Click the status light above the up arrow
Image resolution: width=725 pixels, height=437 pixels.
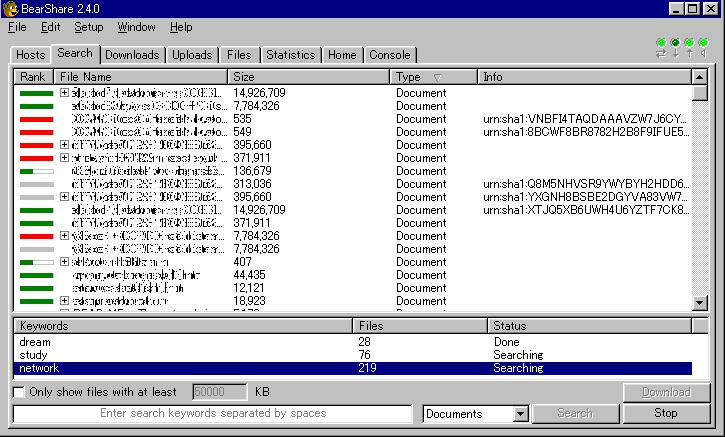point(689,43)
